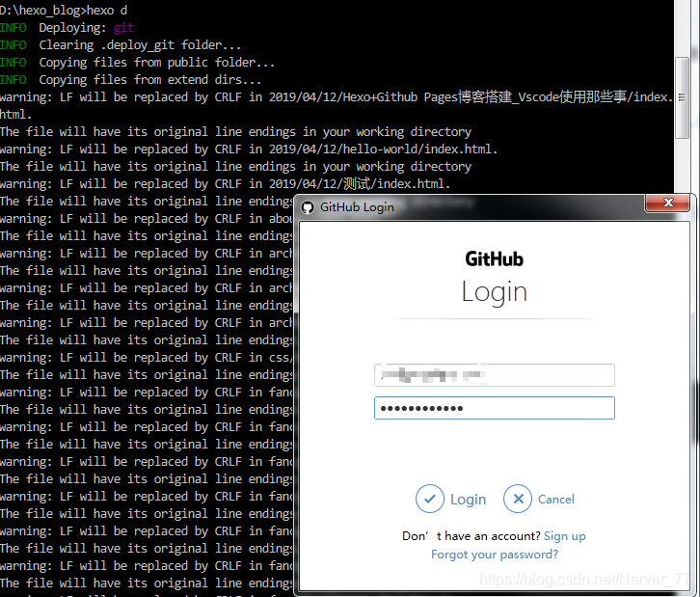Click 'Deploying: git' terminal line

(x=67, y=28)
